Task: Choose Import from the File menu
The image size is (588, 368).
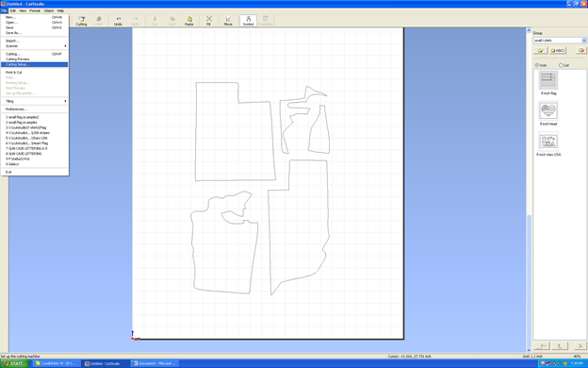Action: (x=35, y=41)
